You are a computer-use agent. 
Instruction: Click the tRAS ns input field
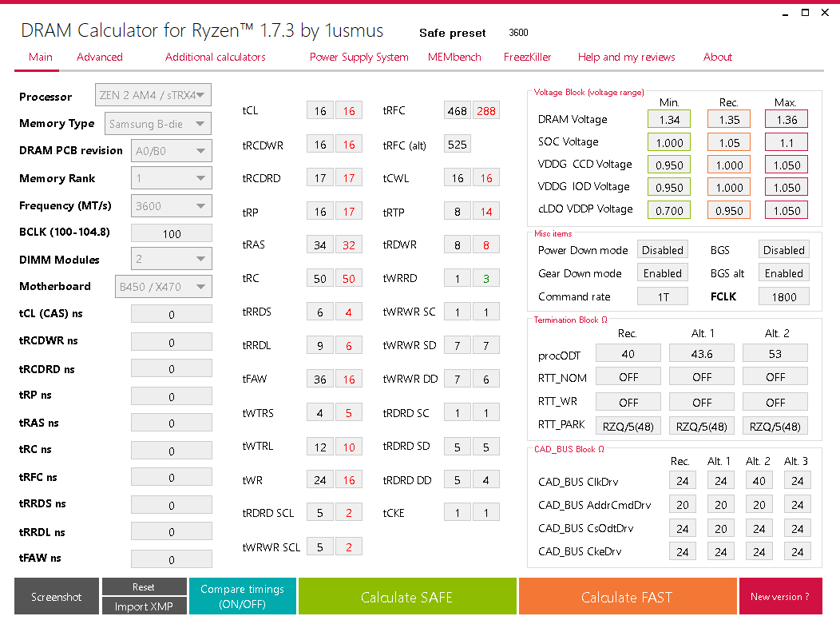pyautogui.click(x=172, y=423)
